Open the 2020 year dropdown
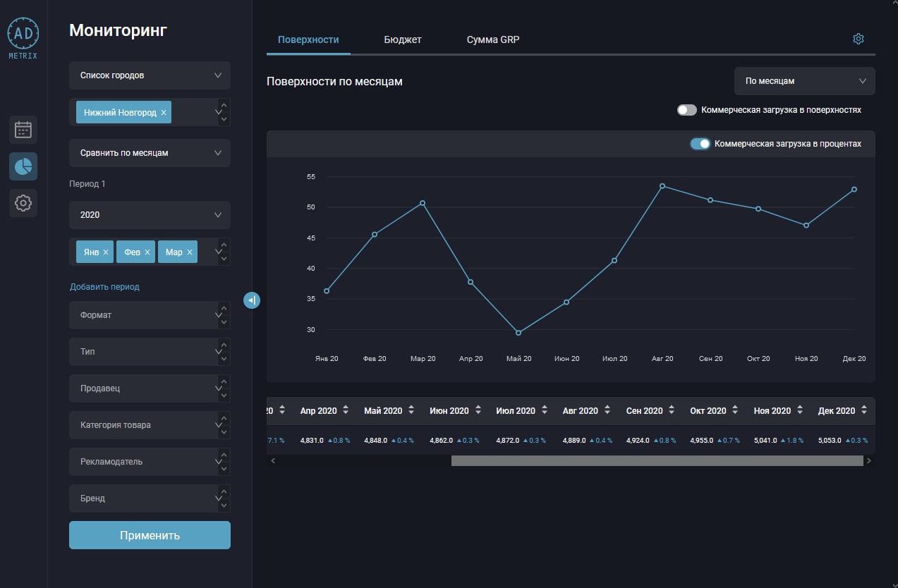This screenshot has width=898, height=588. (150, 214)
